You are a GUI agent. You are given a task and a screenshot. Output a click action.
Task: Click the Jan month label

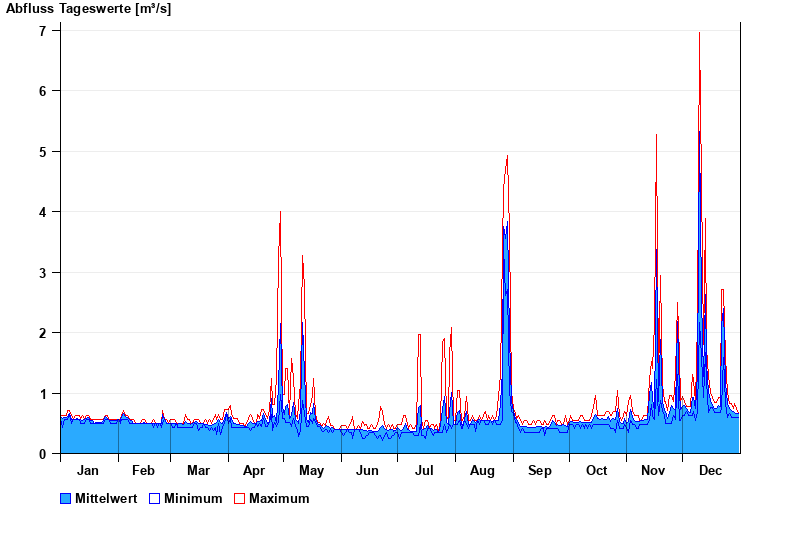click(88, 470)
